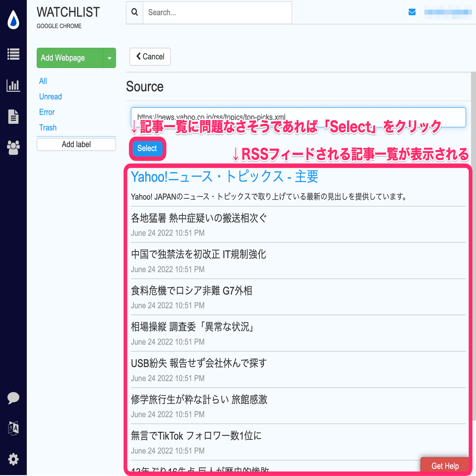Open the document page icon in sidebar
Image resolution: width=476 pixels, height=476 pixels.
[x=13, y=116]
